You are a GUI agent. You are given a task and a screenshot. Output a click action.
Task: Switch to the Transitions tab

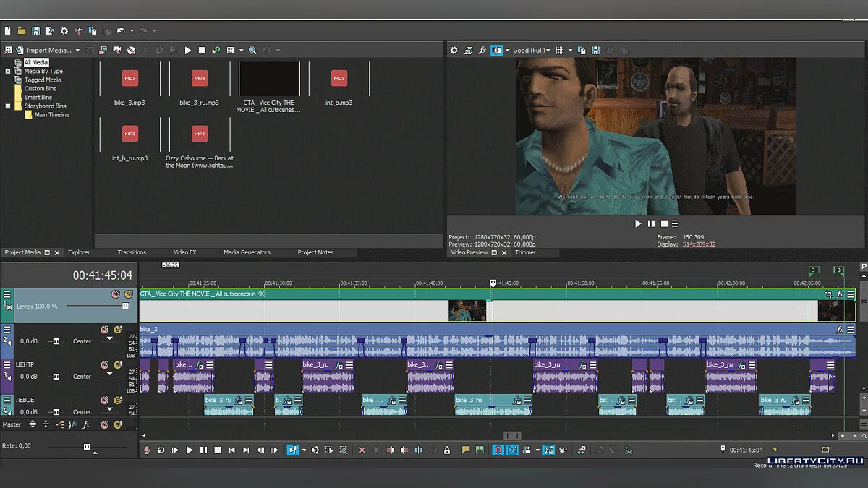132,252
